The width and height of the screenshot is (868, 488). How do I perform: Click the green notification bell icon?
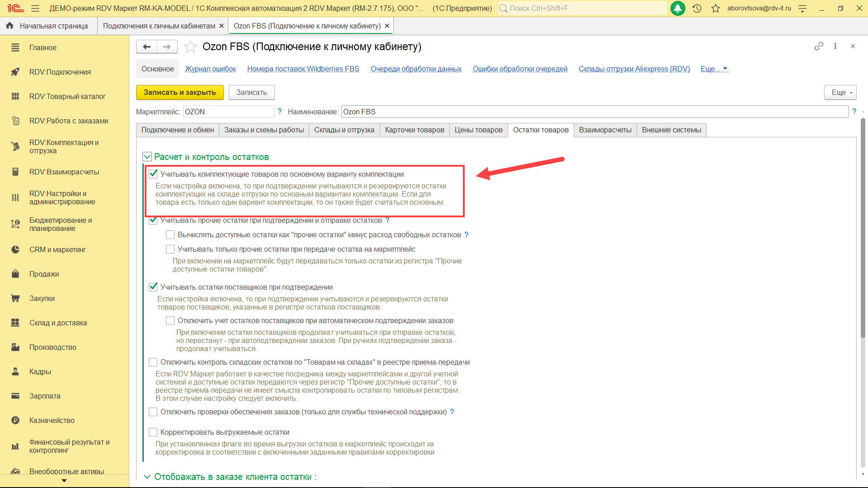click(x=677, y=8)
